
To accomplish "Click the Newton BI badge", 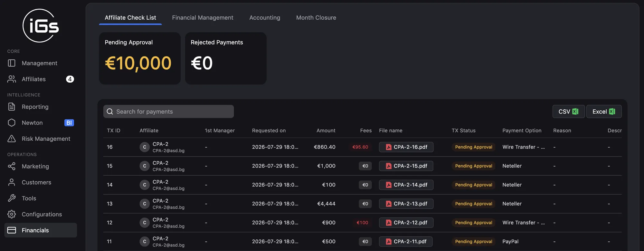I will pos(69,123).
